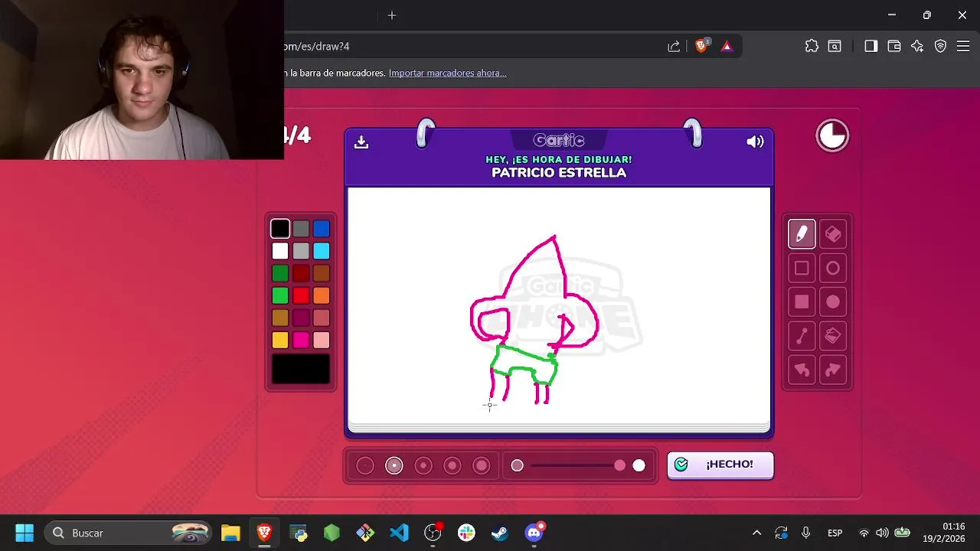The image size is (980, 551).
Task: Open Visual Studio Code from the taskbar
Action: [399, 533]
